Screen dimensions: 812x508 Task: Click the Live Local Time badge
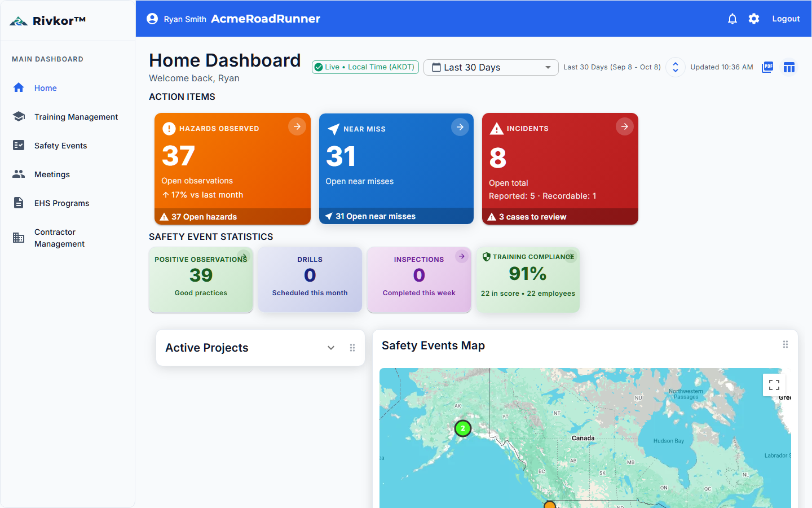[365, 67]
